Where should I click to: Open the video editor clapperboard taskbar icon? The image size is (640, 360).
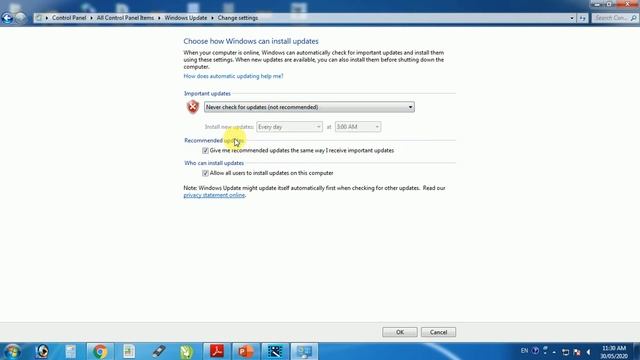pos(275,351)
